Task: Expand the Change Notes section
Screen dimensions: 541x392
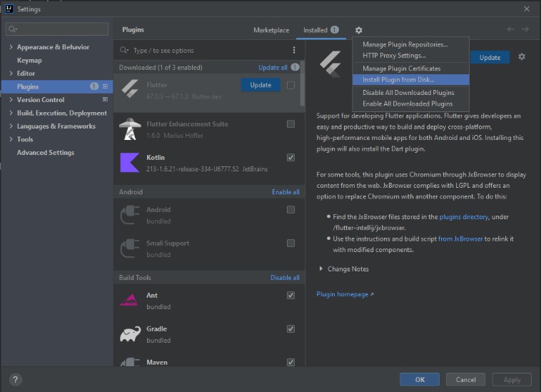Action: [x=321, y=268]
